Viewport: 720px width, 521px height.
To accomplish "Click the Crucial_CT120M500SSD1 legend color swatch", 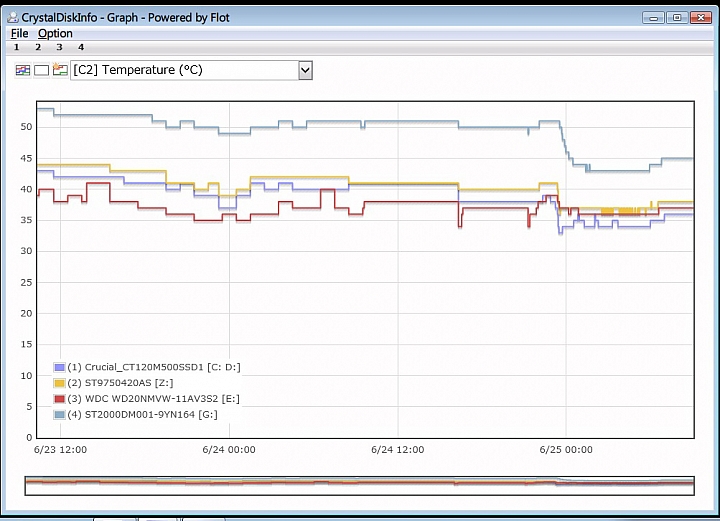I will coord(59,367).
